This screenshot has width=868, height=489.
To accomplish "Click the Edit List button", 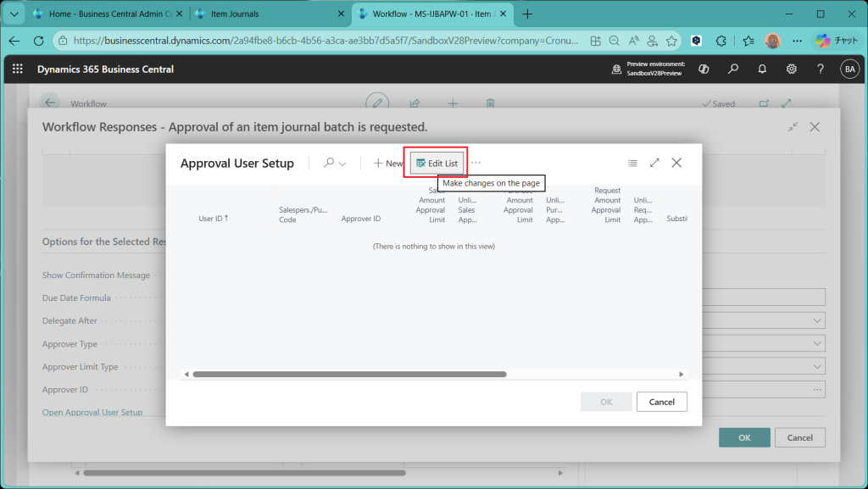I will coord(437,163).
